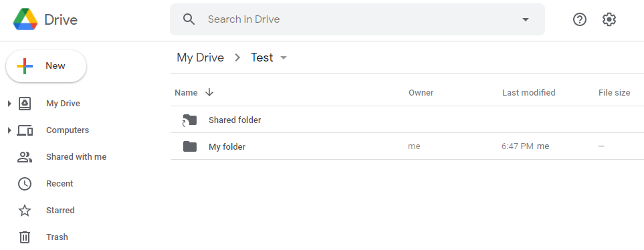Open the Help question mark icon

point(580,19)
